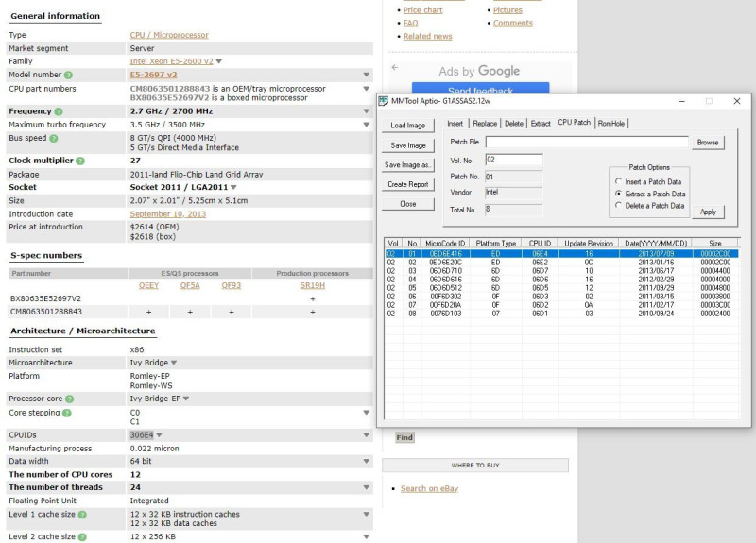Open the E5-2697 v2 model link
The width and height of the screenshot is (756, 543).
[153, 75]
